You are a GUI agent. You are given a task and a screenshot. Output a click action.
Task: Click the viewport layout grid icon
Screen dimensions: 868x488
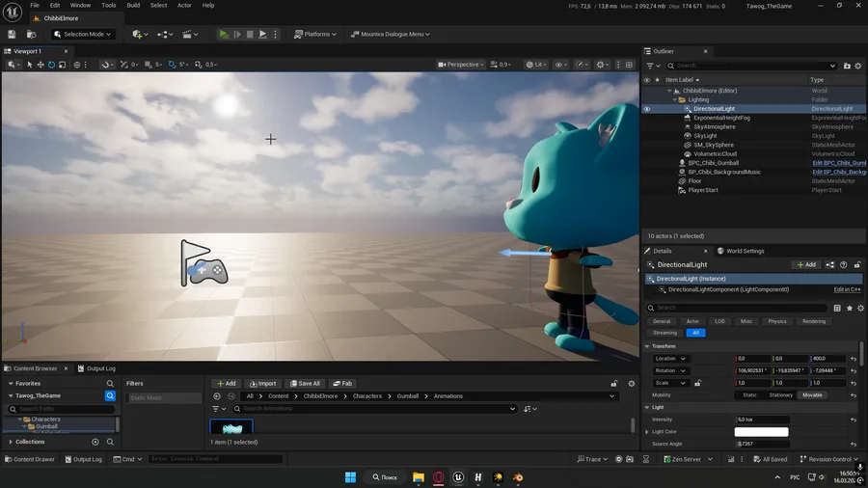coord(630,65)
